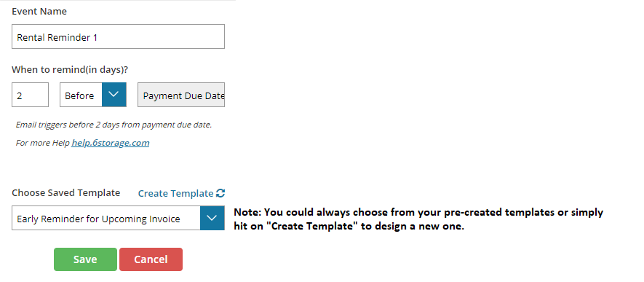Click the Before option text
644x282 pixels.
(79, 95)
